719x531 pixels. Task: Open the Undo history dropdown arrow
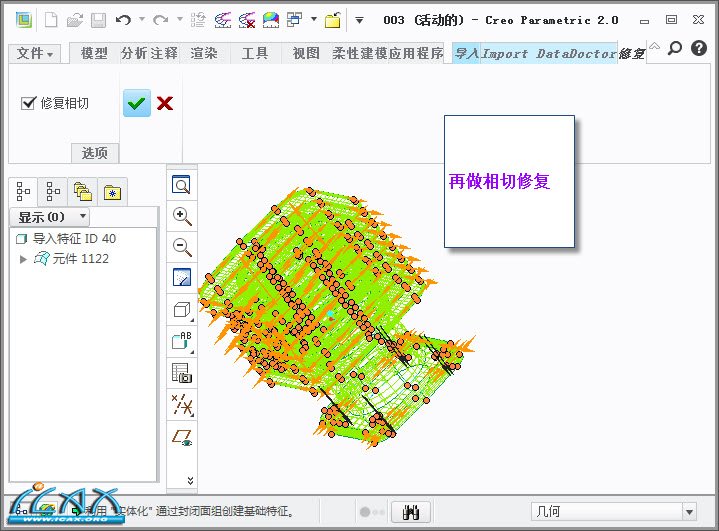[x=142, y=19]
